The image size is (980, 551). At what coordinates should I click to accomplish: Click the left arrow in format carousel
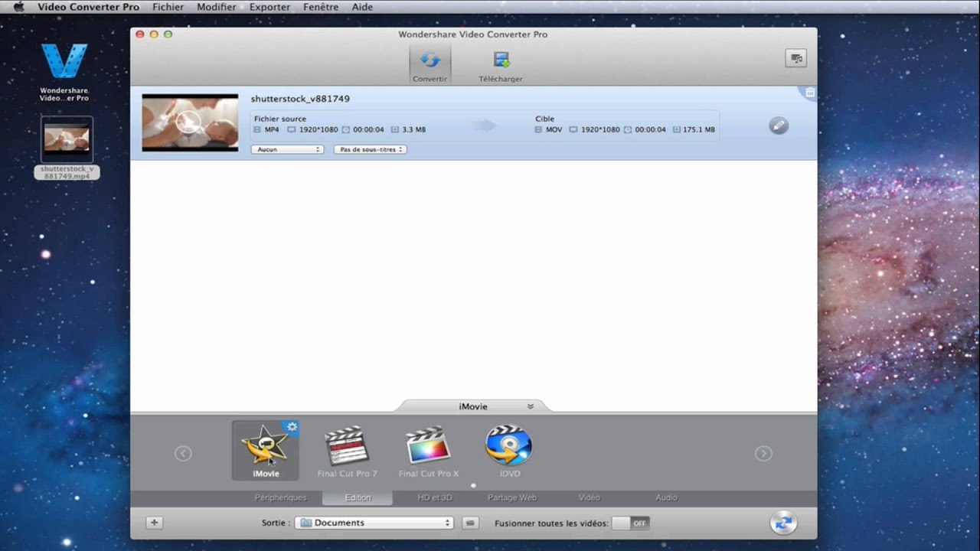click(x=183, y=453)
